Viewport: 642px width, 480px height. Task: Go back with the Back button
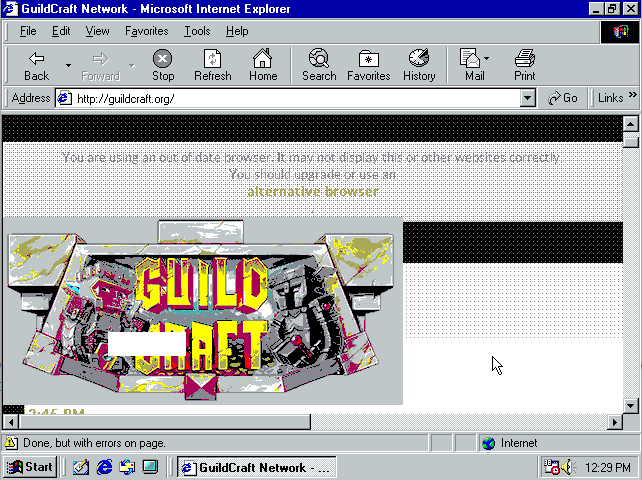point(36,66)
